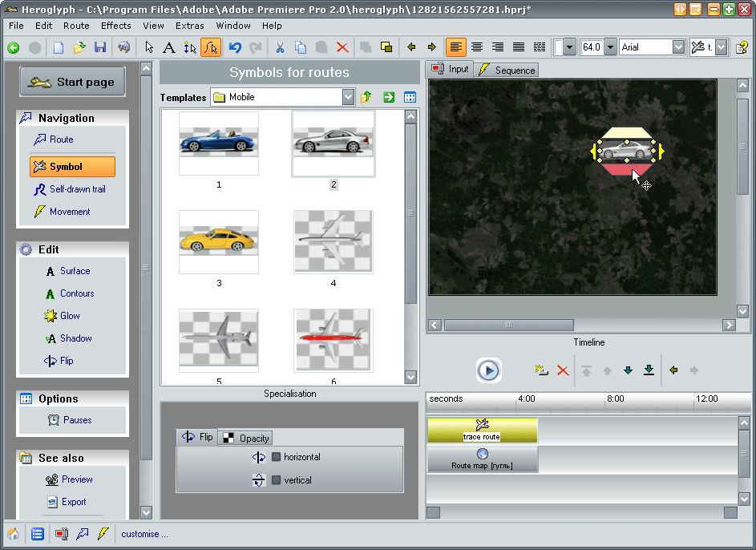
Task: Delete timeline item with red X
Action: (x=563, y=370)
